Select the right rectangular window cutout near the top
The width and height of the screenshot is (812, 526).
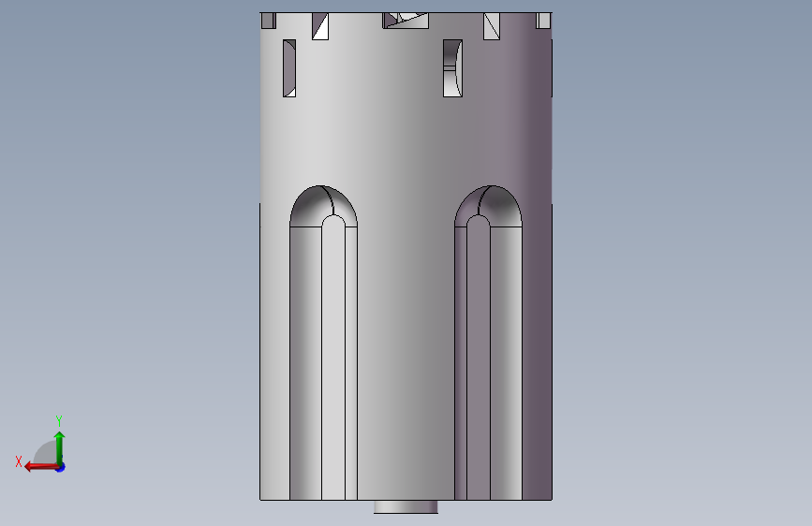(x=452, y=68)
